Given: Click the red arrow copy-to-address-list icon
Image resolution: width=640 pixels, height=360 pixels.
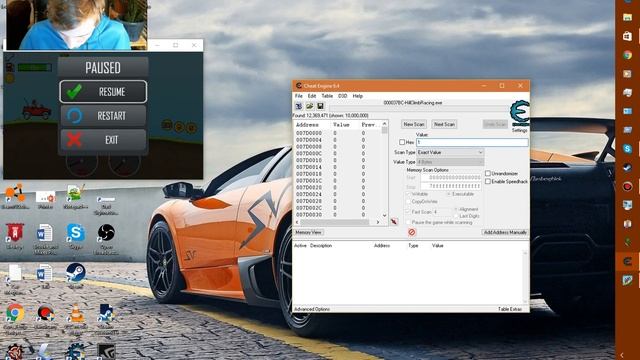Looking at the screenshot, I should click(394, 222).
